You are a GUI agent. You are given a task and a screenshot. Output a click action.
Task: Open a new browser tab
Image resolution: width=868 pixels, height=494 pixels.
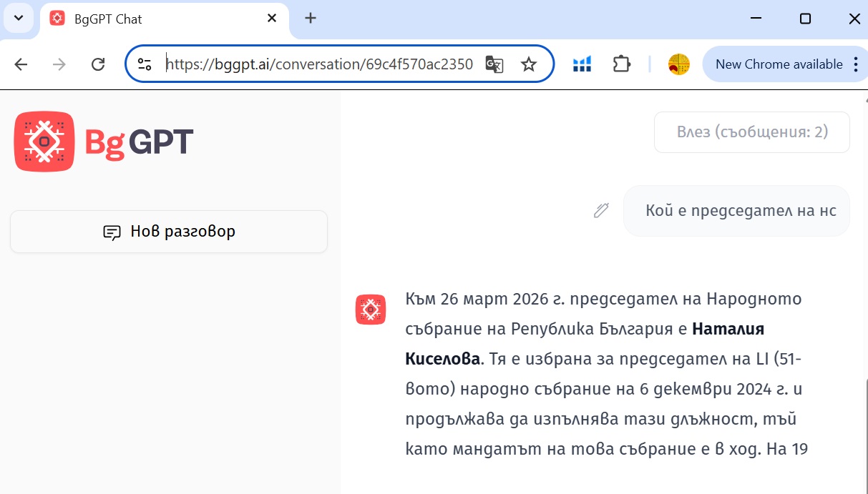pyautogui.click(x=311, y=19)
